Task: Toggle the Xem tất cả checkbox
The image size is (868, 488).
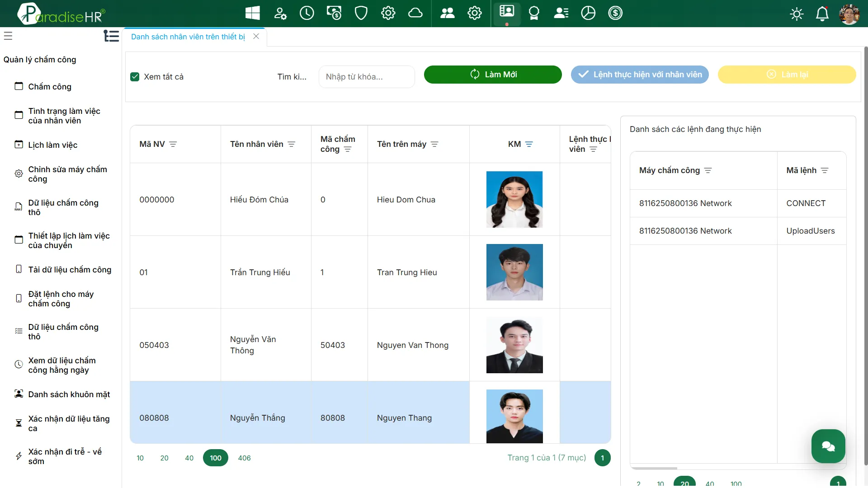Action: click(135, 77)
